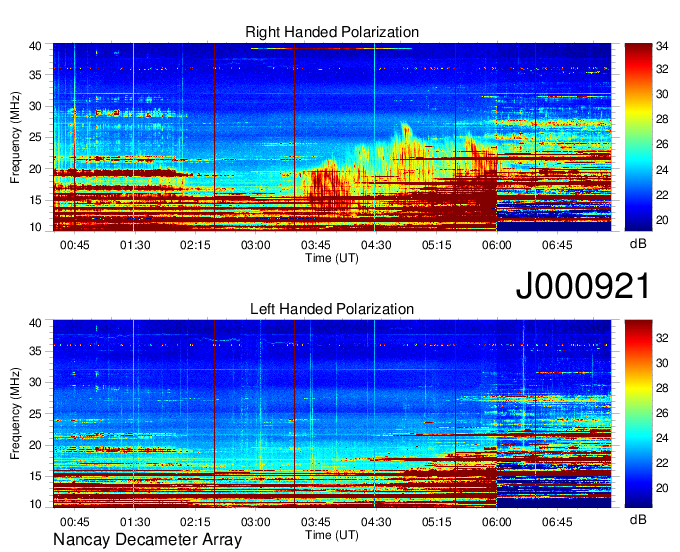
Task: Click the 30 MHz tick of Right Handed plot
Action: pyautogui.click(x=35, y=106)
